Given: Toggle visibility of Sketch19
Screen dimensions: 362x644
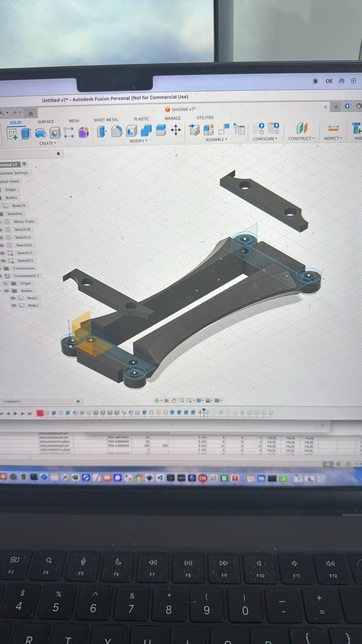Looking at the screenshot, I should 1,230.
